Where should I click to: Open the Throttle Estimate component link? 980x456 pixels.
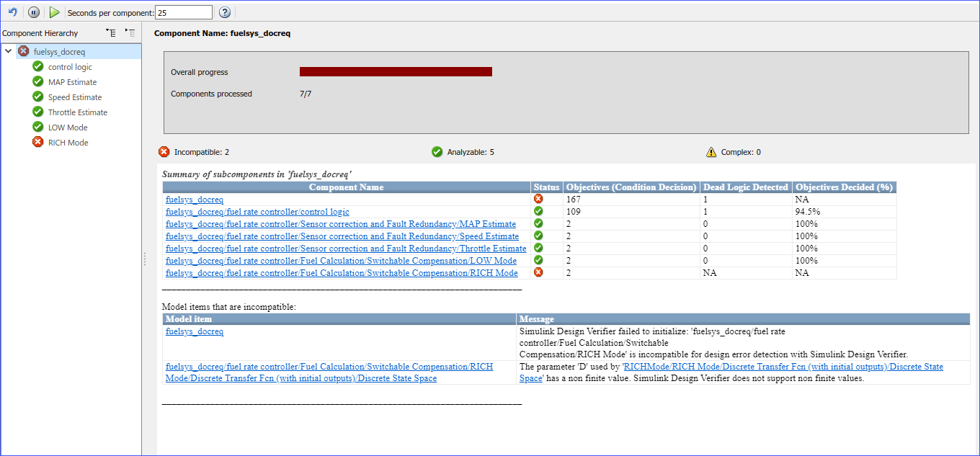[x=346, y=249]
